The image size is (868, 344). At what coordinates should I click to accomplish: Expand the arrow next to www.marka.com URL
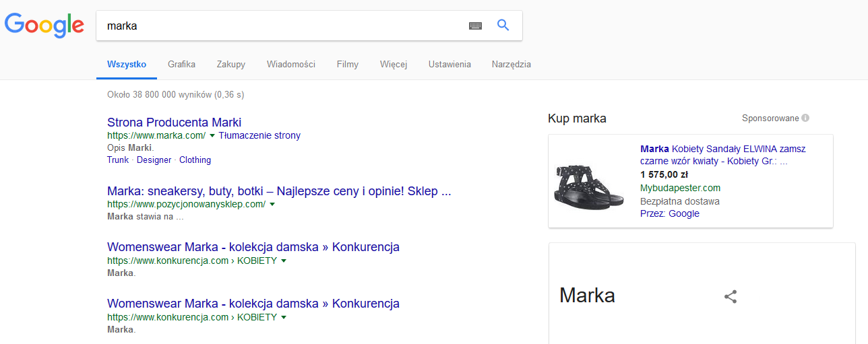(x=212, y=136)
